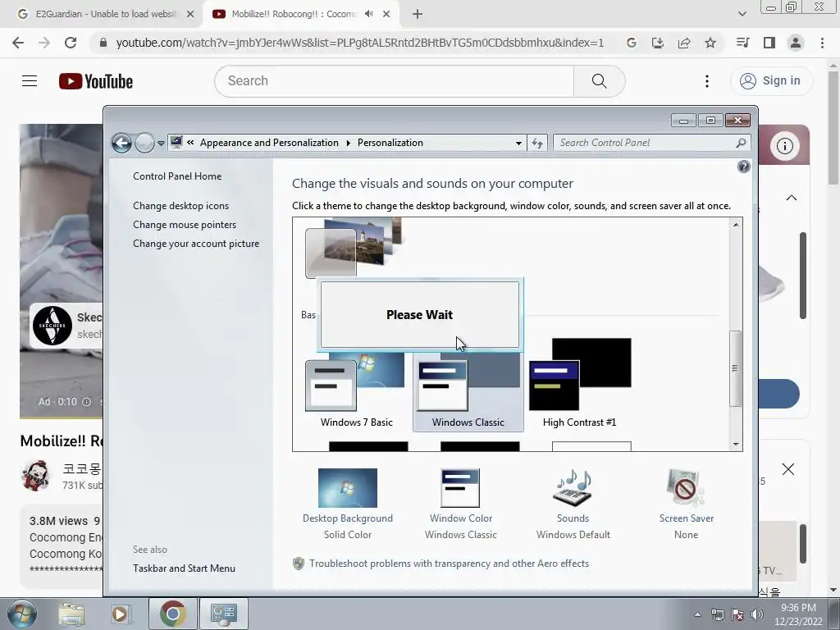Go to YouTube home via logo
Viewport: 840px width, 630px height.
(96, 81)
